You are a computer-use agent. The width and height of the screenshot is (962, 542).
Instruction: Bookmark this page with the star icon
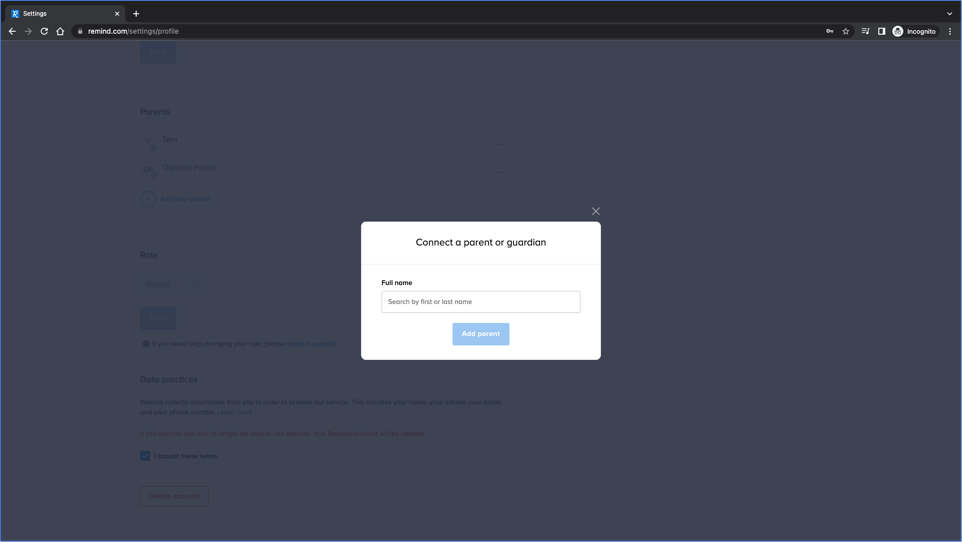click(846, 31)
